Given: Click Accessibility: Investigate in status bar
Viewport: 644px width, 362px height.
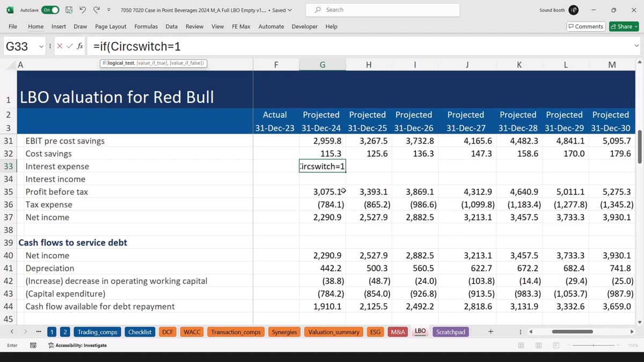Looking at the screenshot, I should coord(77,345).
